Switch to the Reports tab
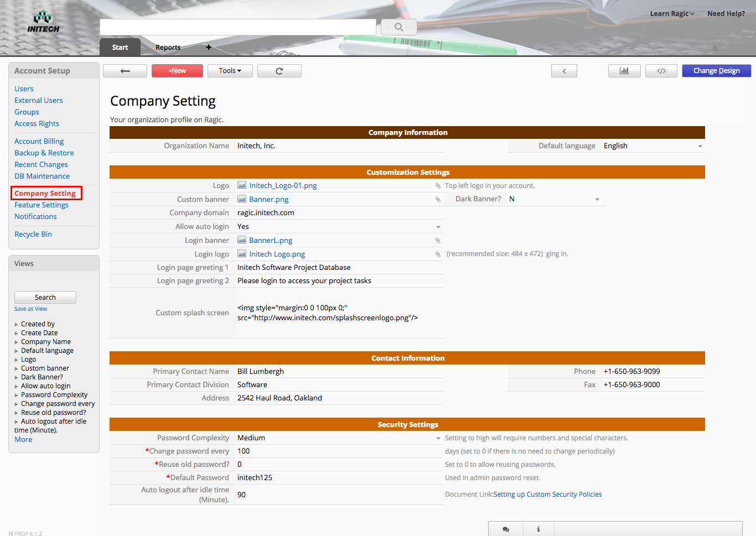The height and width of the screenshot is (536, 756). coord(168,47)
